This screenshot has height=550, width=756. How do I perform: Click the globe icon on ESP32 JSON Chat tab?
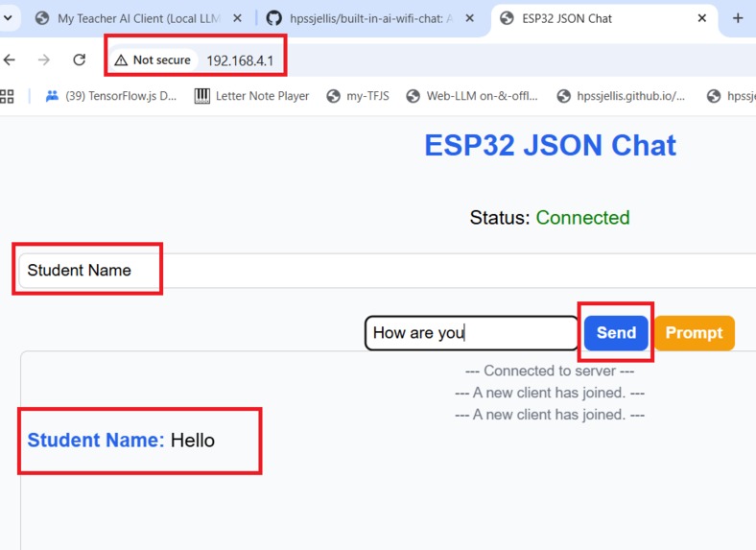click(507, 18)
